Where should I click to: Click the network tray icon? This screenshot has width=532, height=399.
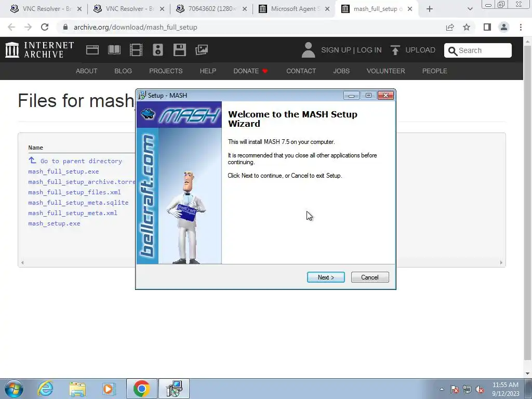click(467, 389)
